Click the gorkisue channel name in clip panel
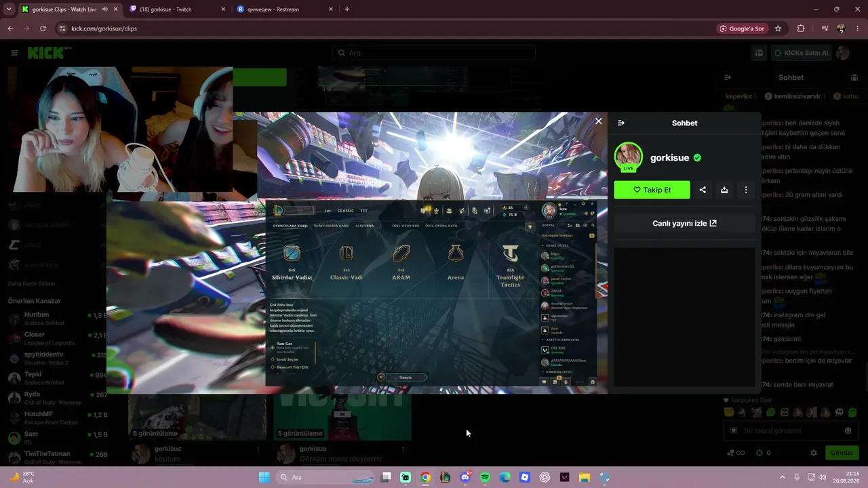 (669, 158)
